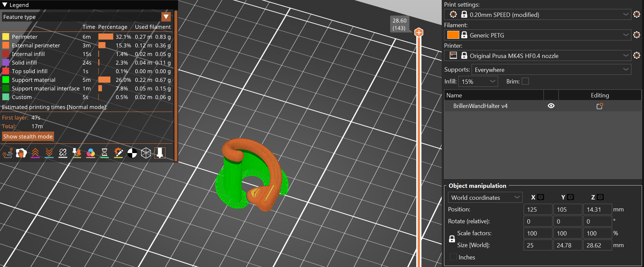Viewport: 644px width, 267px height.
Task: Hide BrillenWandHalter v4 with eye icon
Action: point(551,106)
